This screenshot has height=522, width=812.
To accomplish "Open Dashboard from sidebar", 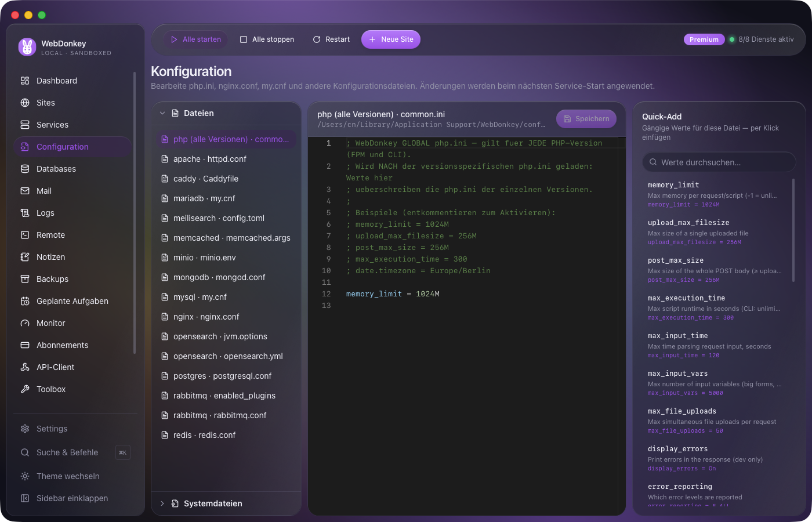I will tap(73, 81).
